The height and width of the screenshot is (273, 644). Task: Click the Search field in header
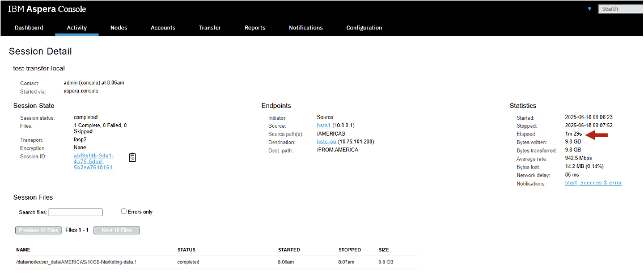point(621,9)
